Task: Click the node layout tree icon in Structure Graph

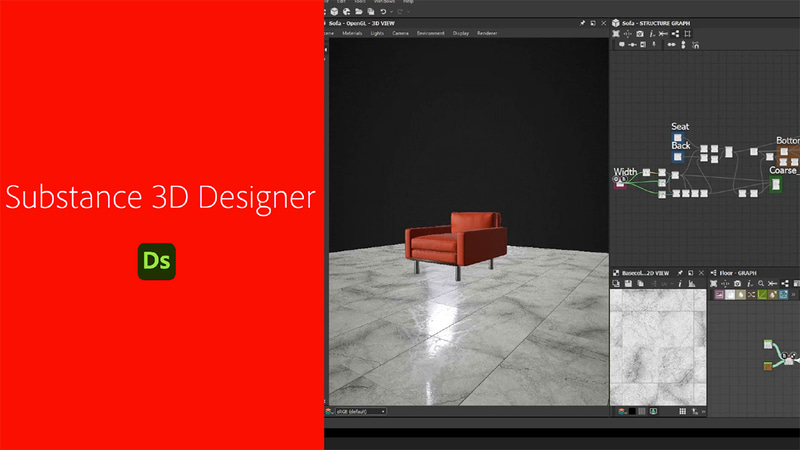Action: pyautogui.click(x=676, y=34)
